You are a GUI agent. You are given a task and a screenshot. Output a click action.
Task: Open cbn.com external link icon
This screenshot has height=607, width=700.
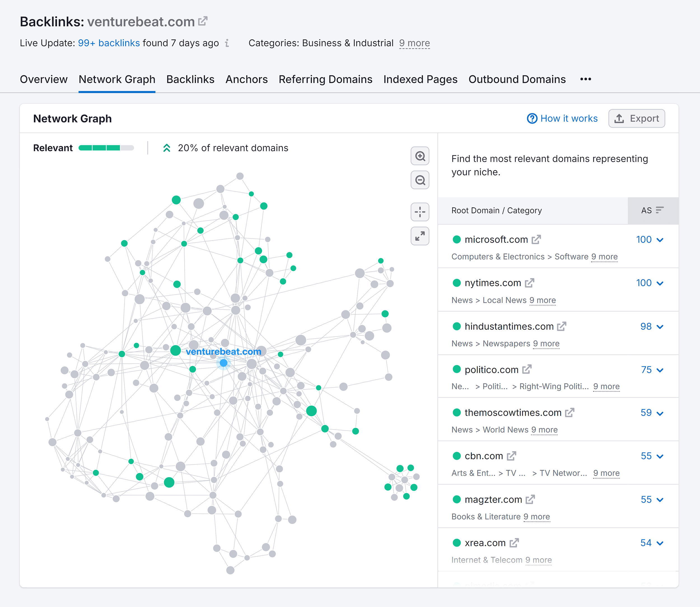(x=512, y=456)
